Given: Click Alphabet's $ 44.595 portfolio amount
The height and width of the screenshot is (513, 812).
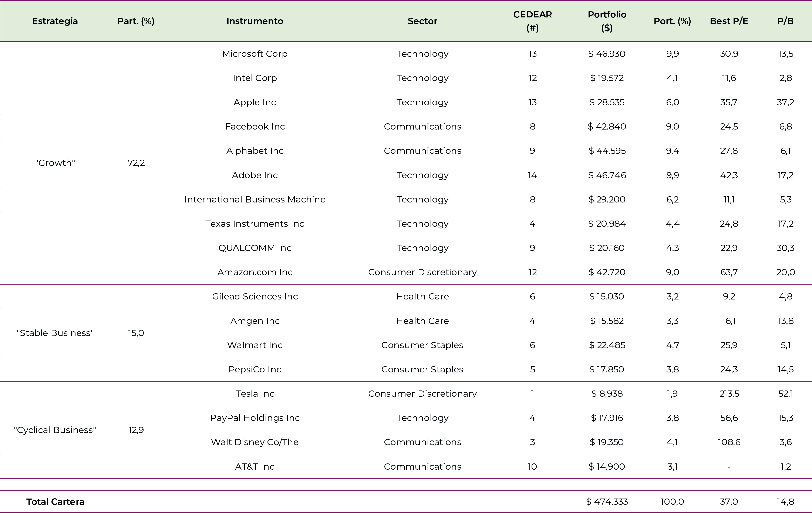Looking at the screenshot, I should click(607, 151).
